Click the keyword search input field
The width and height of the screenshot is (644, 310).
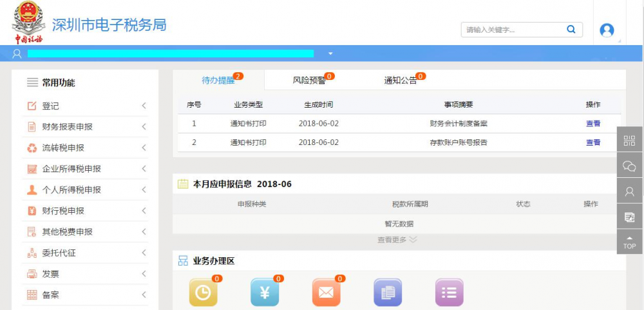(x=512, y=30)
